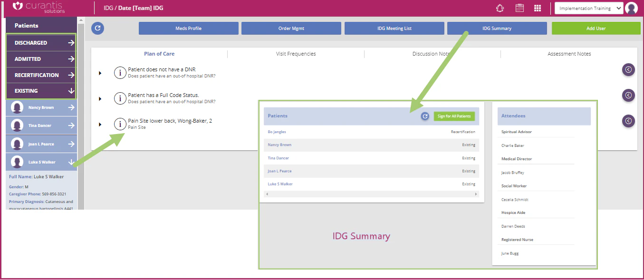The image size is (644, 280).
Task: Refresh the Patients list in IDG Summary panel
Action: coord(424,116)
